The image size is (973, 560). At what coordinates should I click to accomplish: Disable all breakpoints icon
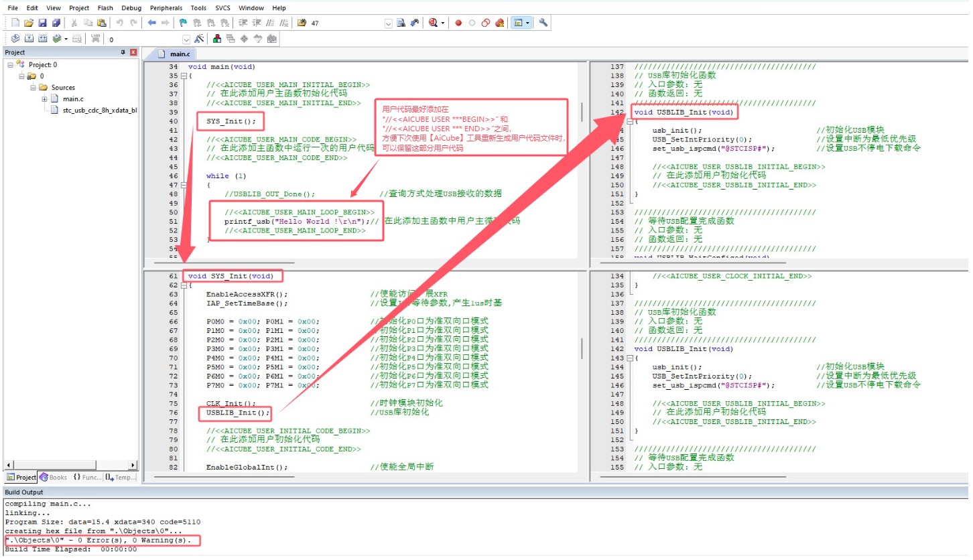coord(486,22)
